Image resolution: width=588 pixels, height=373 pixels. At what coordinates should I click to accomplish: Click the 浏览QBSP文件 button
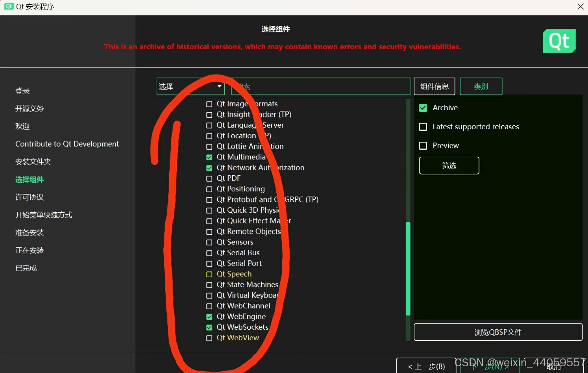(x=498, y=332)
